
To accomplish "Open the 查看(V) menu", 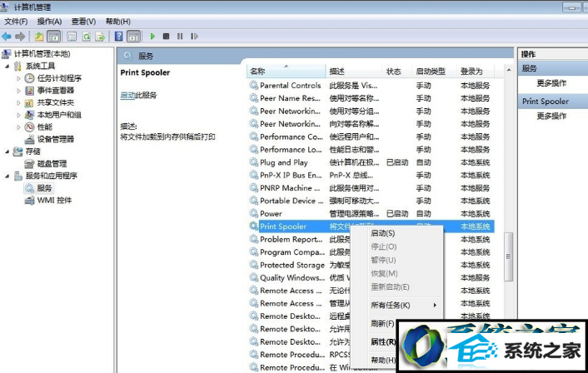I will (x=83, y=22).
